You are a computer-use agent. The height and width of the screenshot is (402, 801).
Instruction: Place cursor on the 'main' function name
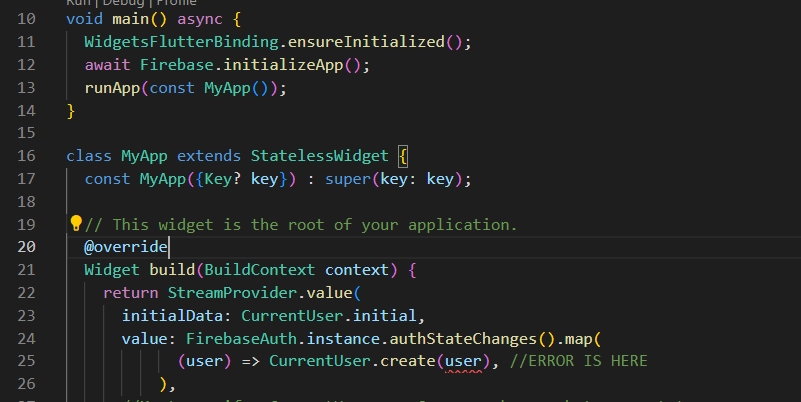pos(131,19)
